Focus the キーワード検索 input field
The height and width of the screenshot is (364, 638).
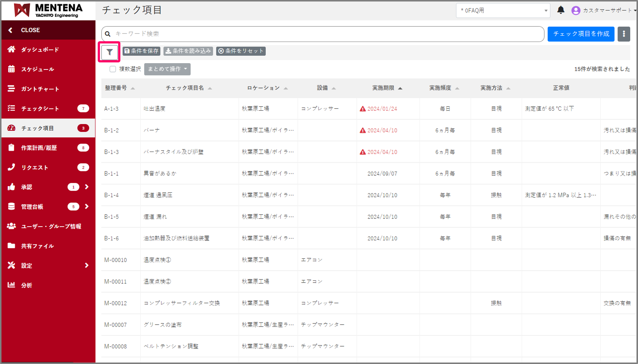(x=327, y=34)
